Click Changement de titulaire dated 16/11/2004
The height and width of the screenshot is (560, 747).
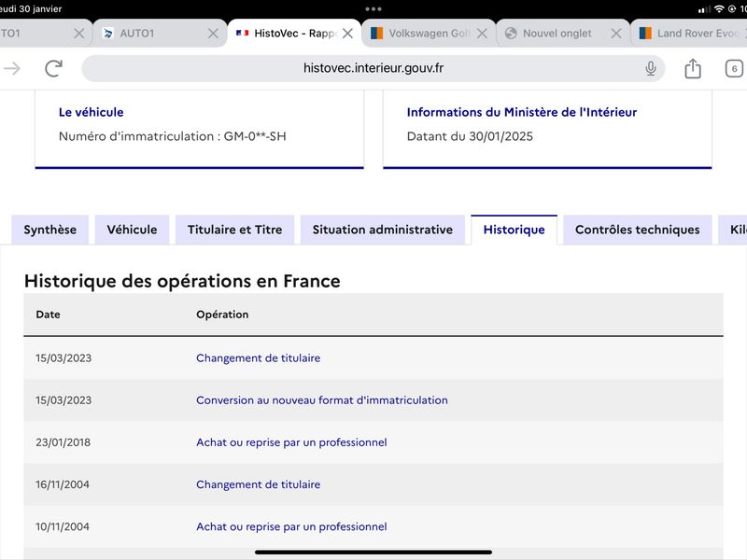point(259,484)
